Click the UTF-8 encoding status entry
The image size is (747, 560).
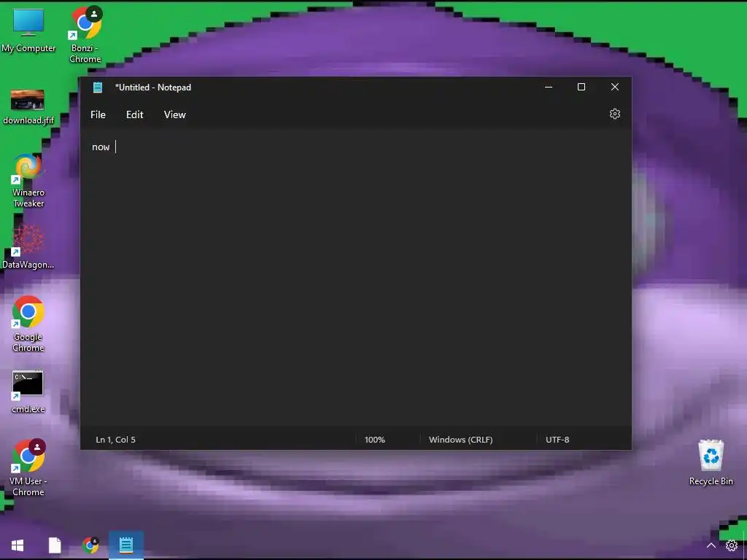click(x=557, y=440)
